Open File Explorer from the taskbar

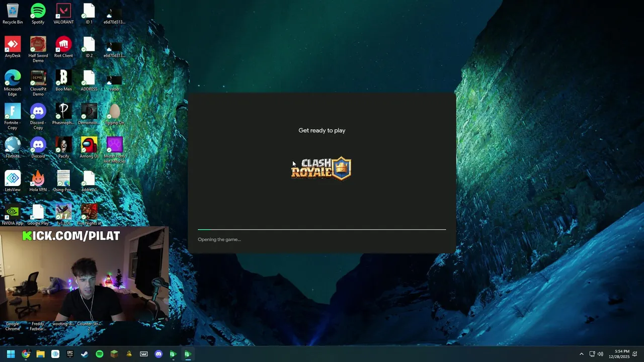tap(40, 354)
